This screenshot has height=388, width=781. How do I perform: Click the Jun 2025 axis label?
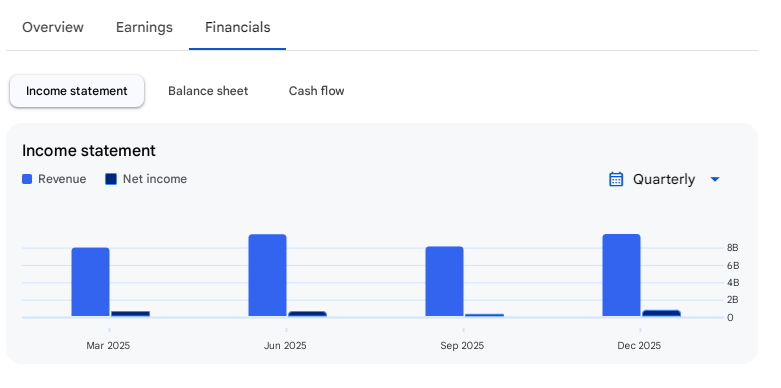pos(285,346)
